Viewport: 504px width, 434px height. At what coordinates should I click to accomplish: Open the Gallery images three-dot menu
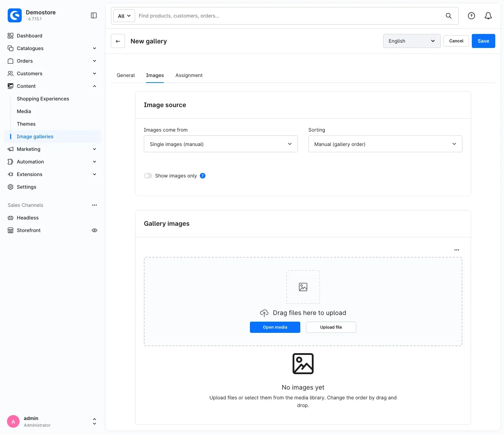tap(457, 250)
